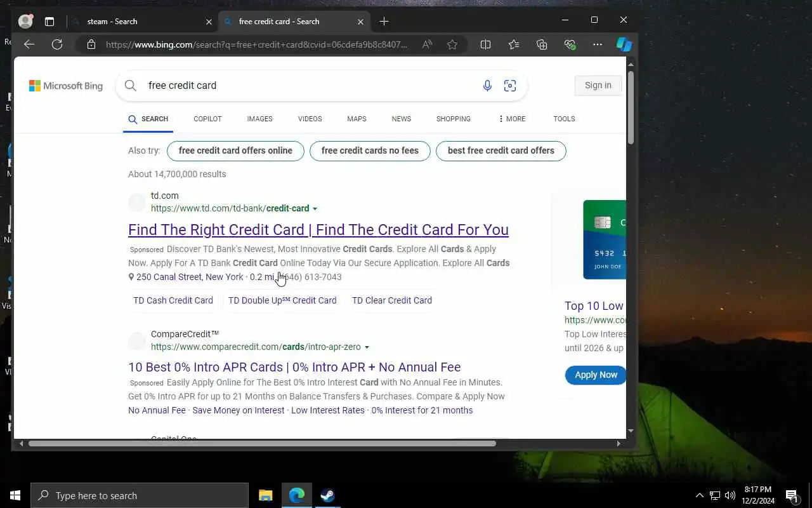Open the tab actions menu icon
The width and height of the screenshot is (812, 508).
click(49, 22)
